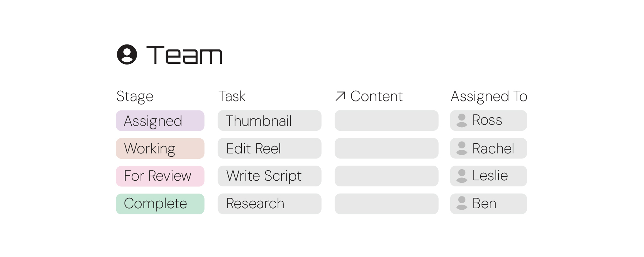Select the Assigned To column header
644x257 pixels.
point(489,96)
